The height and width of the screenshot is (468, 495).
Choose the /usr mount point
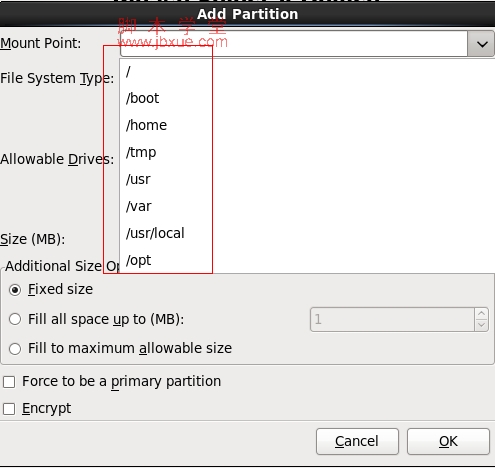pos(307,179)
